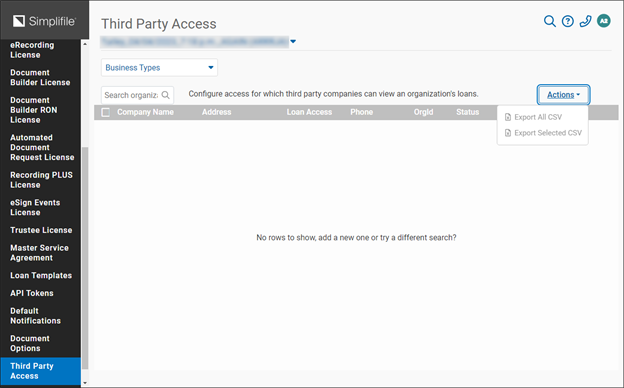
Task: Open the help question mark icon
Action: pos(567,21)
